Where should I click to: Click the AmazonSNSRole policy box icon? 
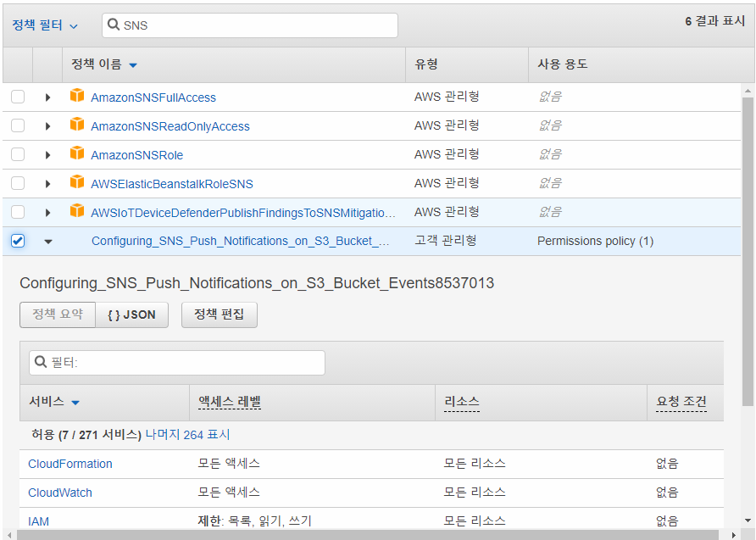[77, 153]
